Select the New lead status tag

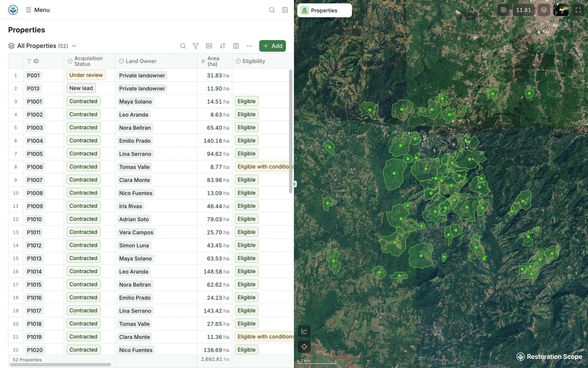tap(81, 88)
